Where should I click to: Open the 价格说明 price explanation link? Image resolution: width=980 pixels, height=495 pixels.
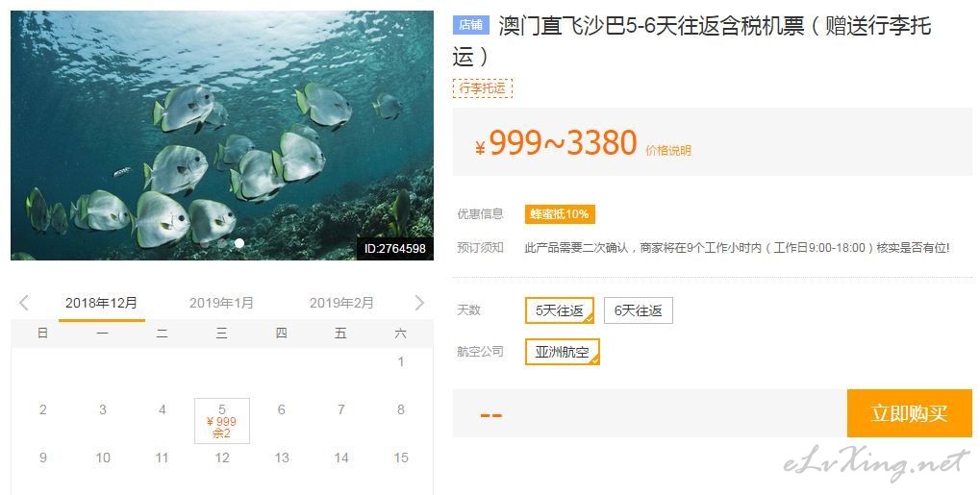point(668,151)
